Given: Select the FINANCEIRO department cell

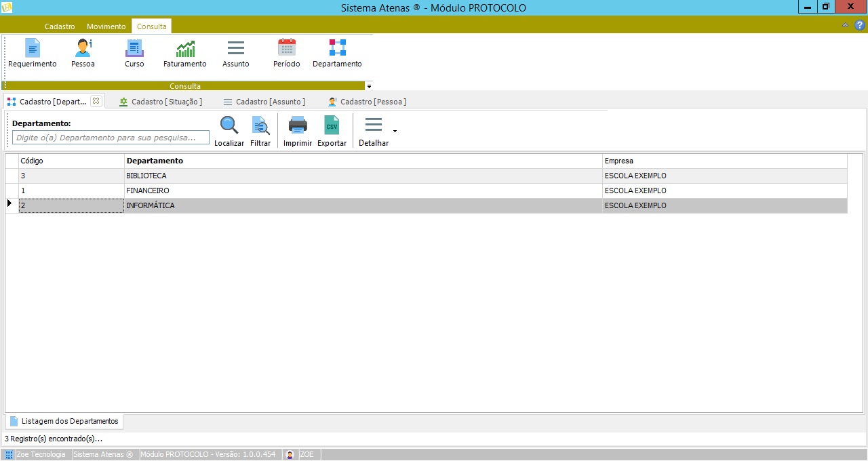Looking at the screenshot, I should click(363, 191).
